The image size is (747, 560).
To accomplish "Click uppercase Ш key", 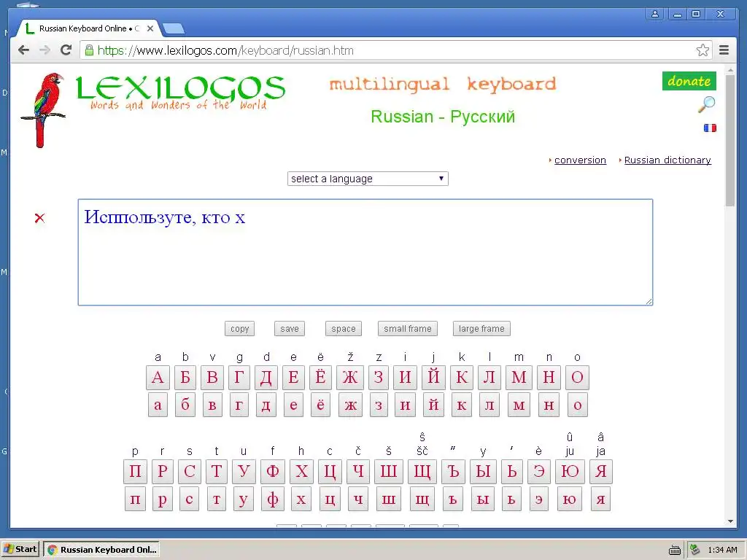I will click(x=389, y=472).
